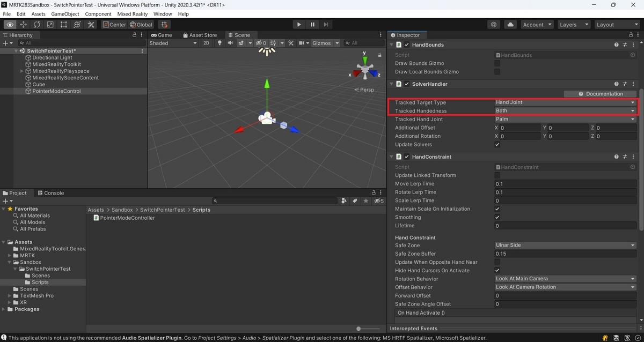Open HandBounds help reference icon
This screenshot has width=644, height=342.
pos(617,45)
